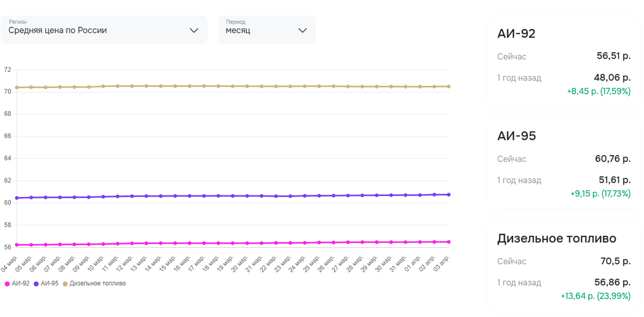Click the chevron arrow in the period selector
This screenshot has height=317, width=644.
(303, 31)
